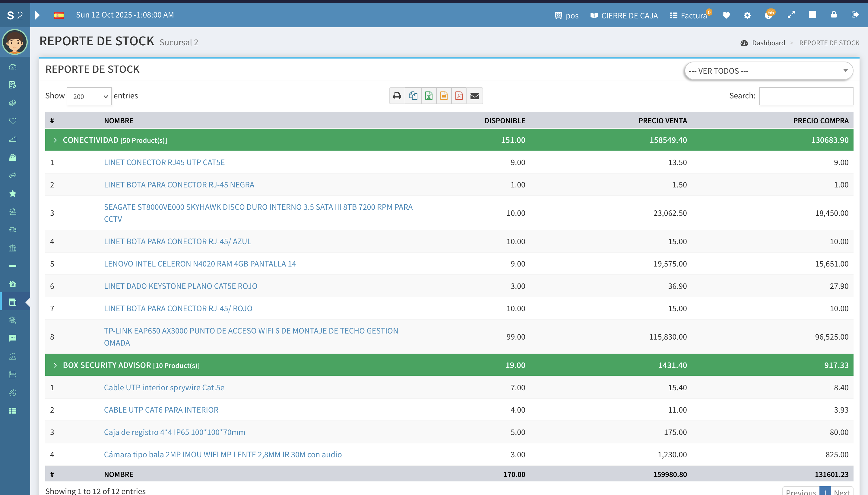Export the report as PDF

point(459,96)
